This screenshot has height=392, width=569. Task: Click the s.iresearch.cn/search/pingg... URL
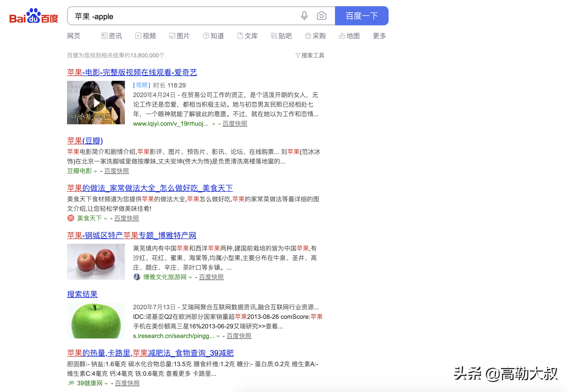(174, 336)
